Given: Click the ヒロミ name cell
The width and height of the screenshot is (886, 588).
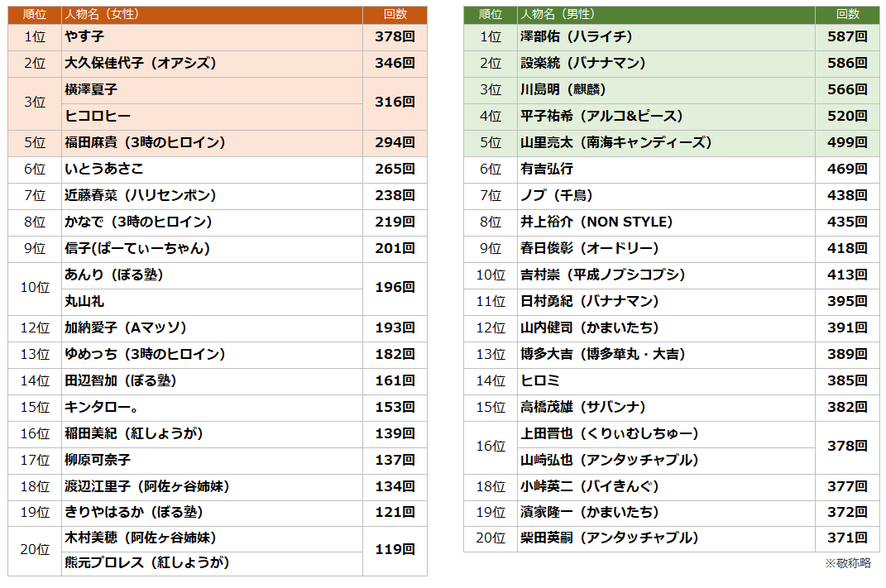Looking at the screenshot, I should tap(540, 380).
